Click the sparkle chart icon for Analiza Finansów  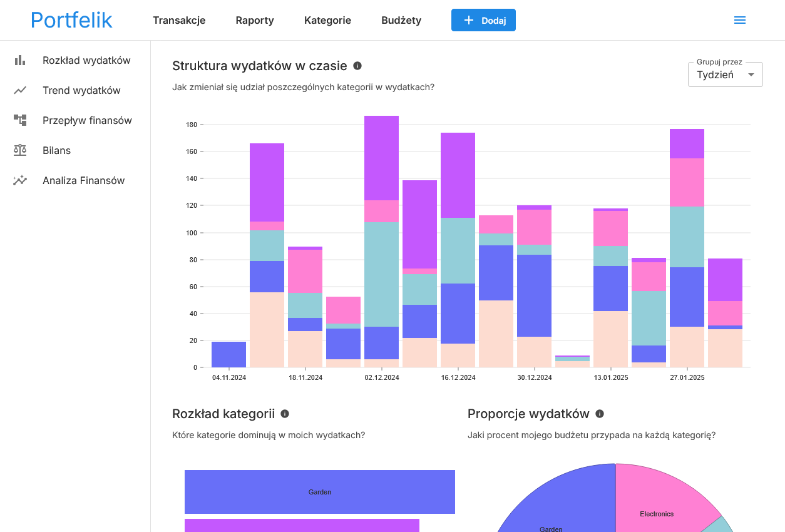pyautogui.click(x=20, y=180)
